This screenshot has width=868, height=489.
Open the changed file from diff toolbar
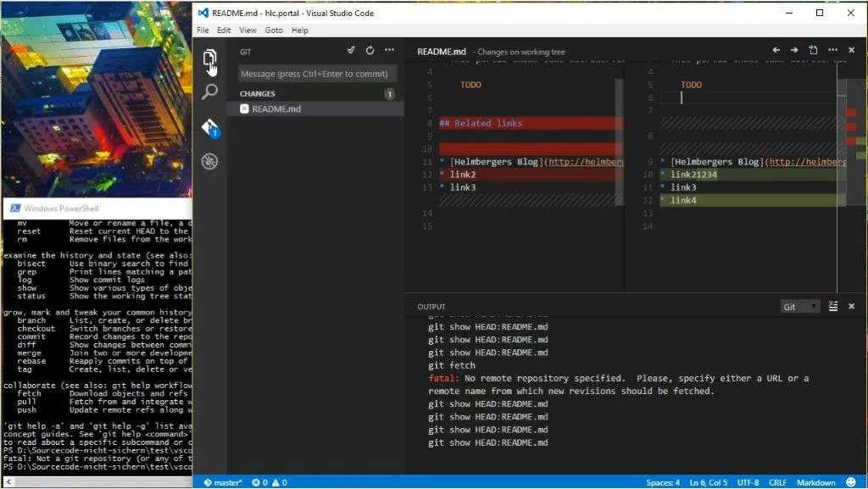click(813, 50)
